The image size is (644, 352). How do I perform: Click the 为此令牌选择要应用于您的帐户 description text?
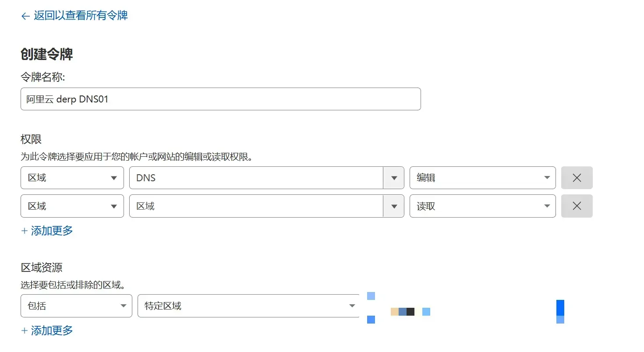pyautogui.click(x=137, y=157)
